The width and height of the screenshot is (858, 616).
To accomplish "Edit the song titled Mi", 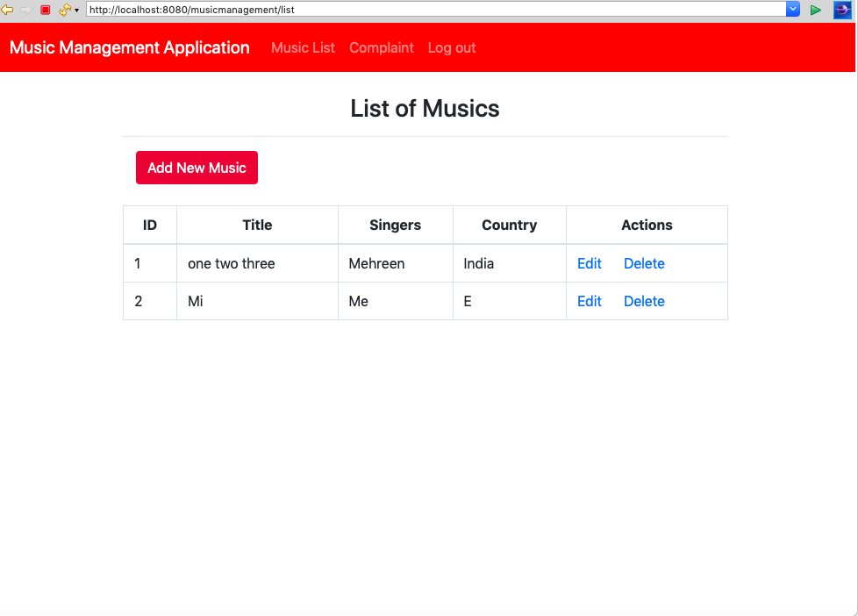I will tap(589, 301).
